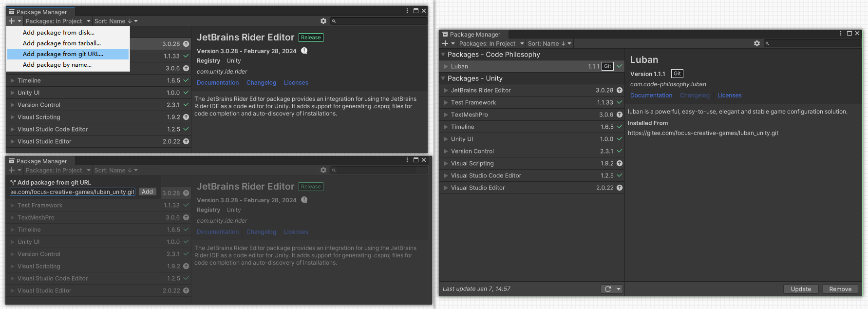This screenshot has width=868, height=309.
Task: Click update icon on Visual Studio Editor row, right
Action: [620, 188]
